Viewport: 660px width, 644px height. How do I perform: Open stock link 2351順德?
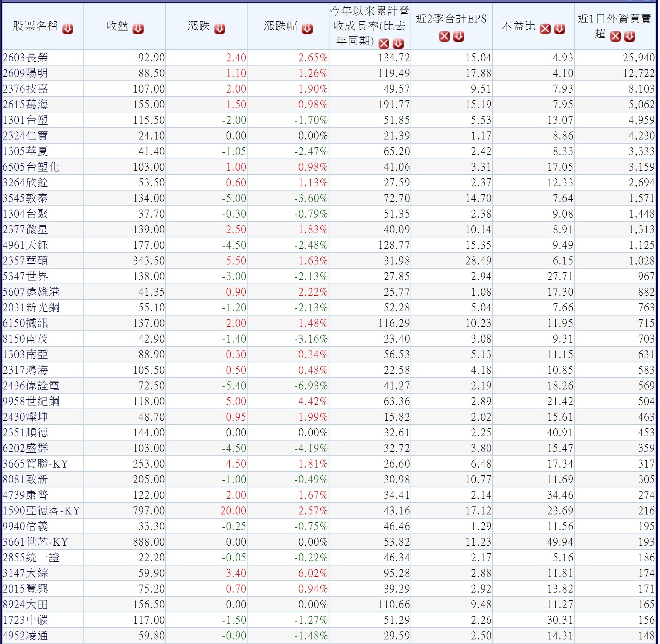[25, 433]
